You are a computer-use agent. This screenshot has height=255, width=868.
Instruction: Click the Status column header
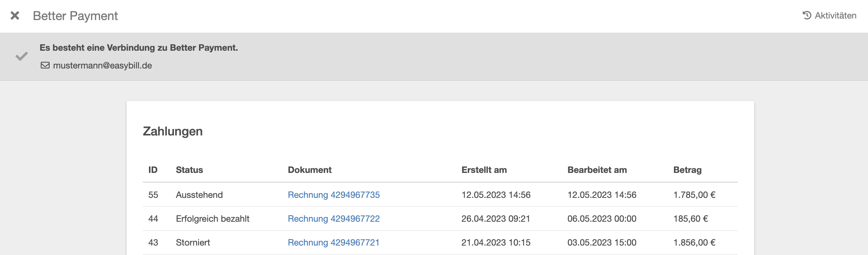coord(189,170)
